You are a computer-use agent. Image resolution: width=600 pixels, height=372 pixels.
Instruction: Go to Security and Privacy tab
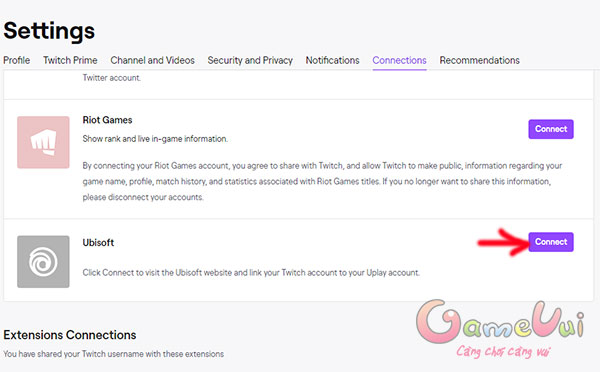pos(250,60)
